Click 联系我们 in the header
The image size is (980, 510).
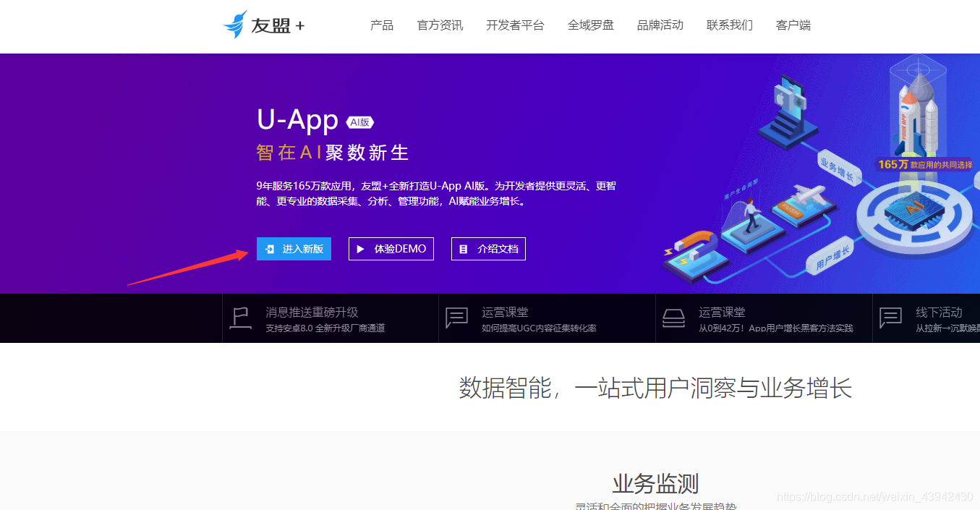pos(730,25)
